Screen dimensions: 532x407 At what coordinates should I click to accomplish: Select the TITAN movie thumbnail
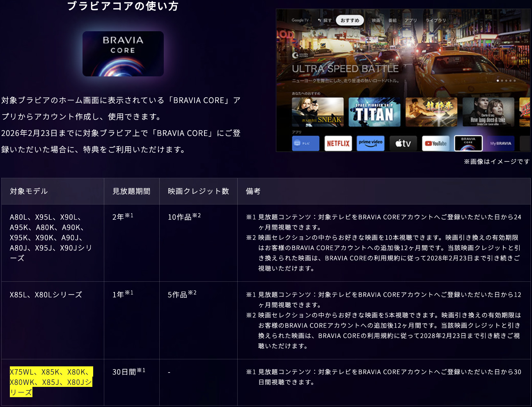point(374,112)
